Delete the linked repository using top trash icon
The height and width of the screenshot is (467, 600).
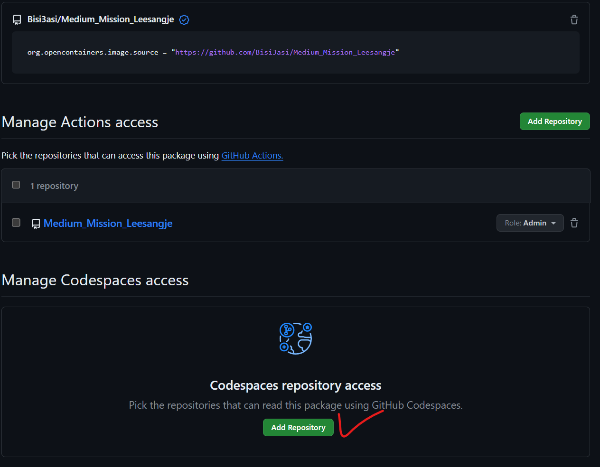(574, 20)
